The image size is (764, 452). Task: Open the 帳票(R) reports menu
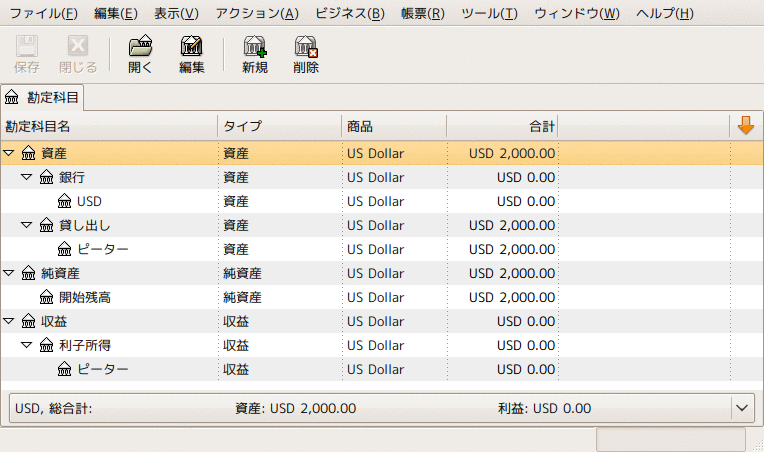pos(422,13)
